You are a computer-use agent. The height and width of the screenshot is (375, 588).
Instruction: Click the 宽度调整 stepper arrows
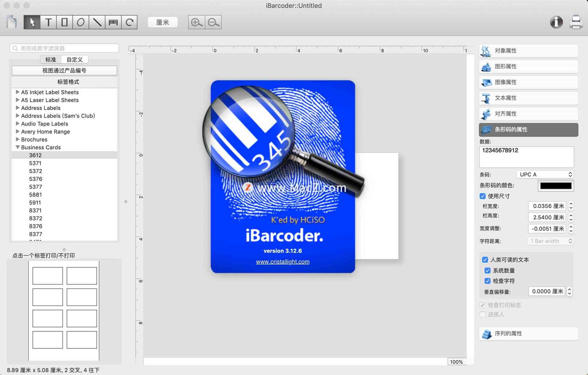click(x=571, y=229)
